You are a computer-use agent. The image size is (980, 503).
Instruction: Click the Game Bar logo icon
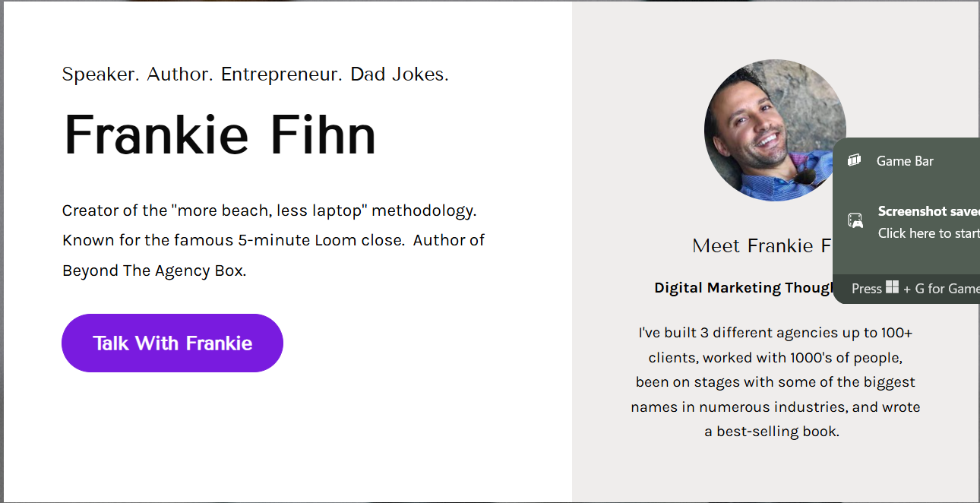(854, 160)
